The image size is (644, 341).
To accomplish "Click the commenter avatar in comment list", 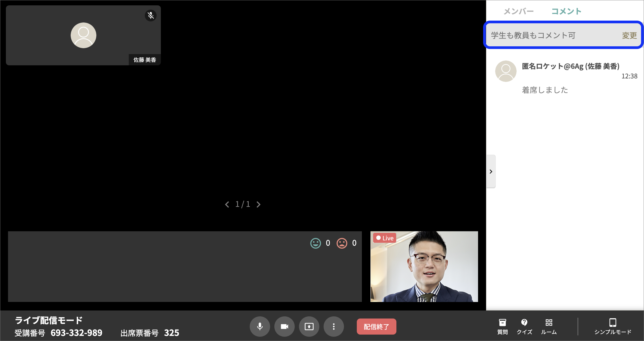I will tap(506, 71).
